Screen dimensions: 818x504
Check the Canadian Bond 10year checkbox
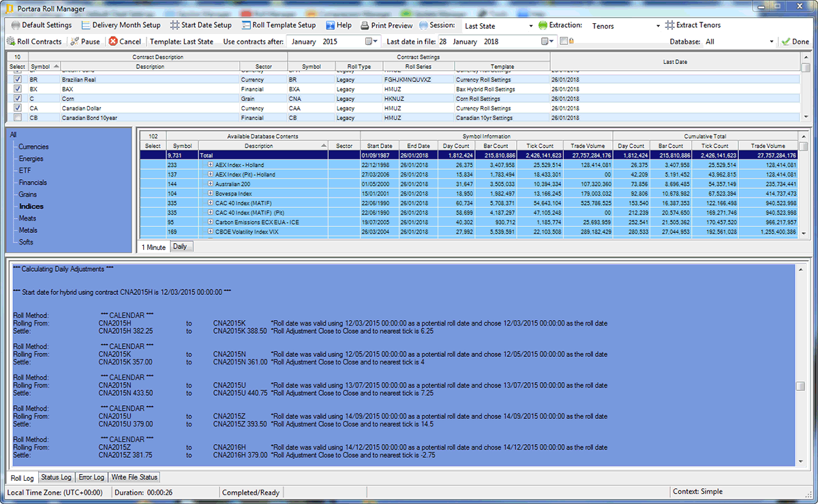18,118
